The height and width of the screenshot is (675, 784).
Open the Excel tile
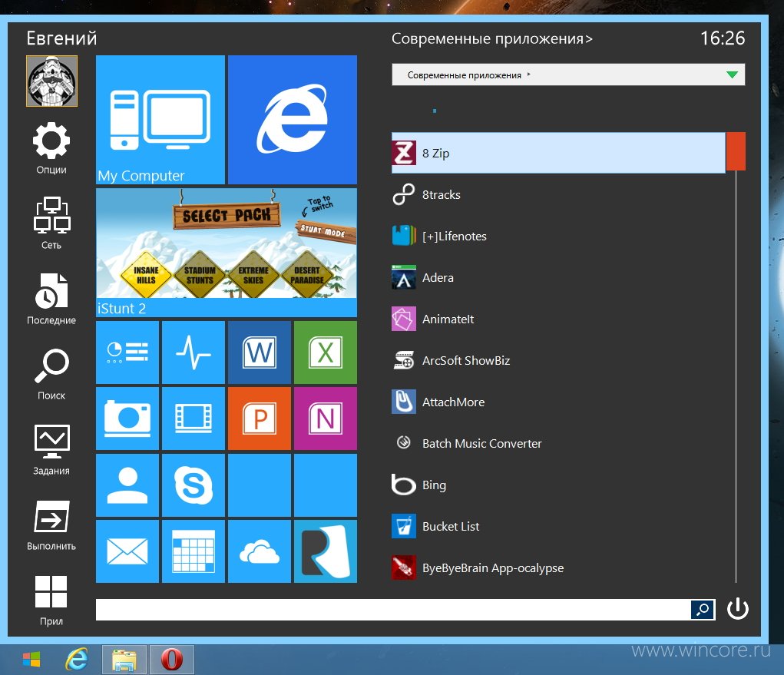click(x=326, y=352)
